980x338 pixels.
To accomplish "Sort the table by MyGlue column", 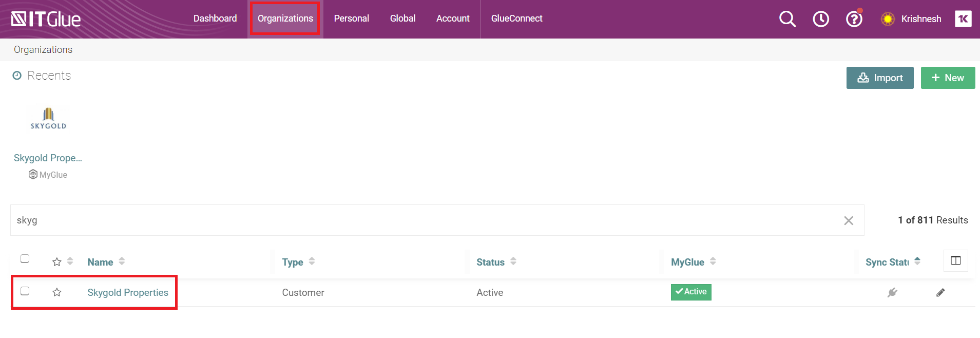I will [x=687, y=262].
